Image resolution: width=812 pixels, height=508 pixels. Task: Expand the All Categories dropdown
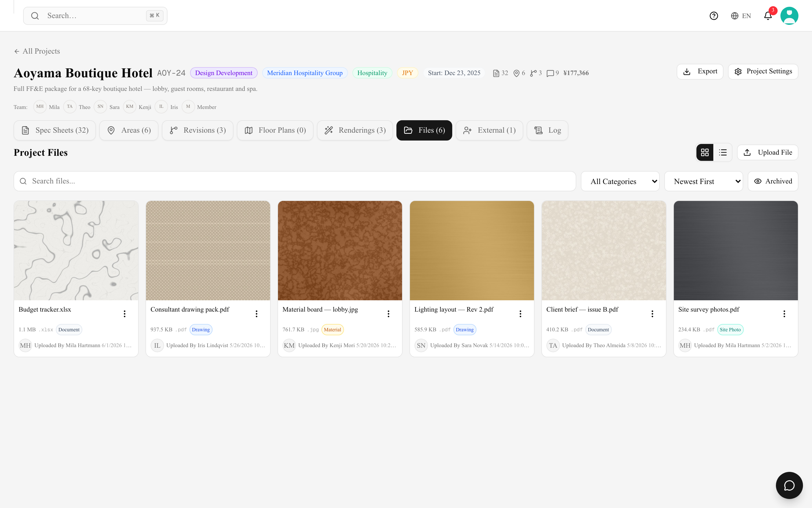(x=620, y=181)
